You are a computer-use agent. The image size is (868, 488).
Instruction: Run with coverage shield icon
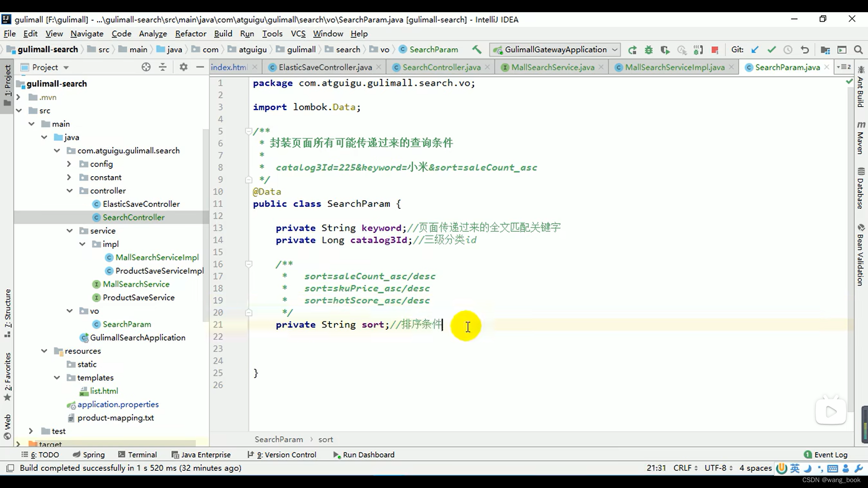pyautogui.click(x=665, y=50)
